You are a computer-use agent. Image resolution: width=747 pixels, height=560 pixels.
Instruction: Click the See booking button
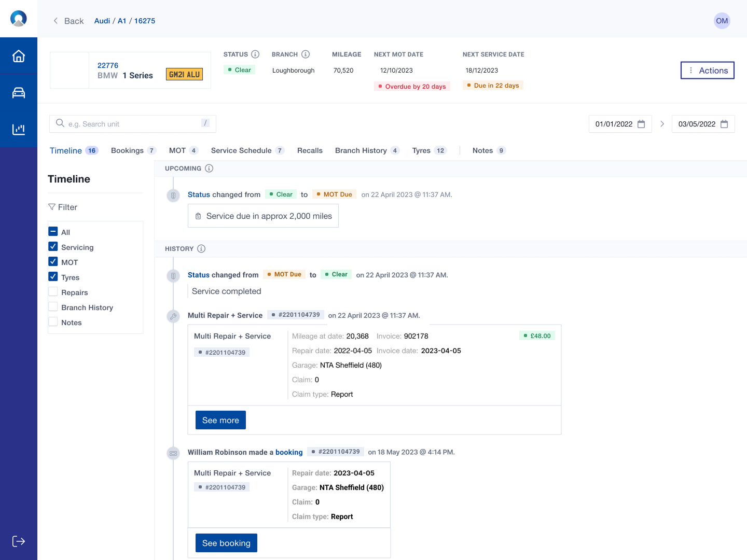226,543
